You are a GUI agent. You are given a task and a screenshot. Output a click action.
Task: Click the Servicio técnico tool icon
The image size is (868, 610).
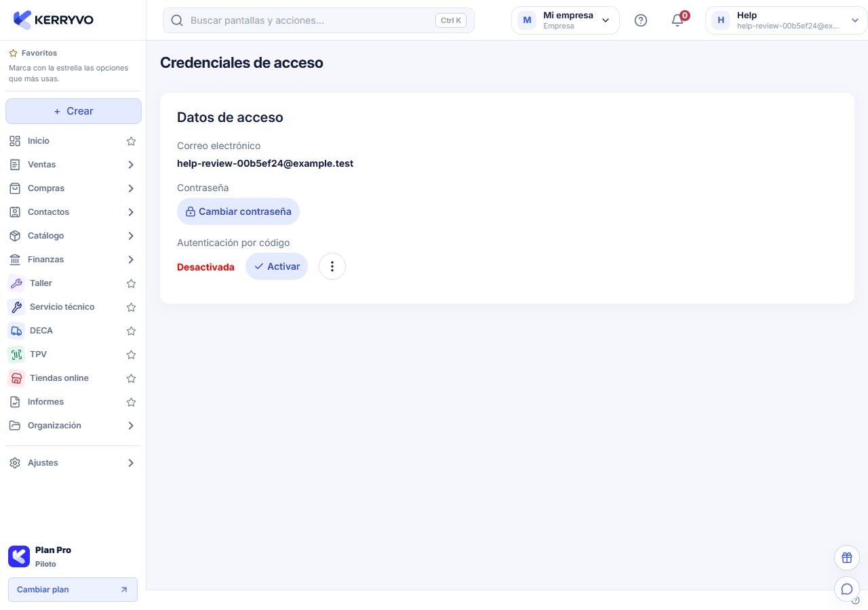[x=16, y=307]
